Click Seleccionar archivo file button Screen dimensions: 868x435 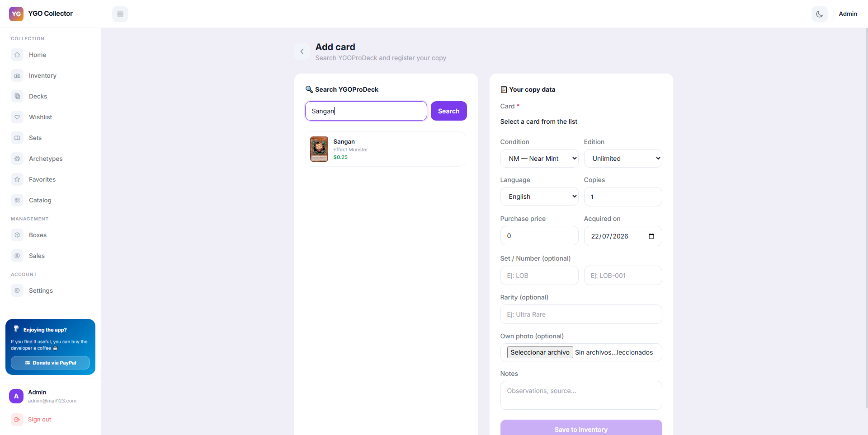pyautogui.click(x=540, y=352)
